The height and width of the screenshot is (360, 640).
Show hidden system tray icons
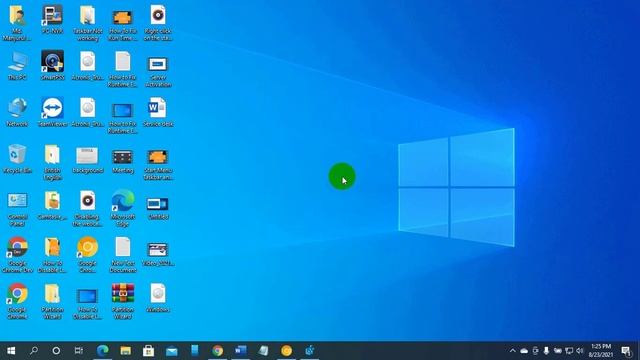(513, 351)
